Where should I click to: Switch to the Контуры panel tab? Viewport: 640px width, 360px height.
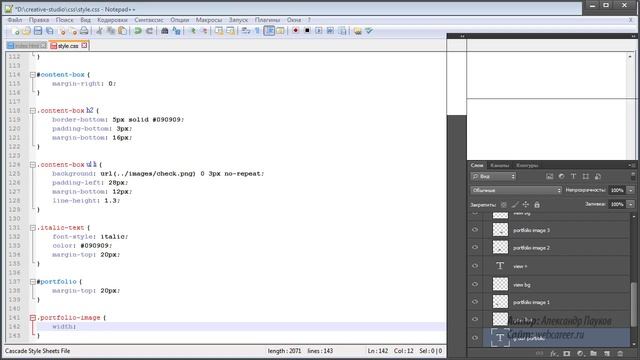tap(527, 165)
